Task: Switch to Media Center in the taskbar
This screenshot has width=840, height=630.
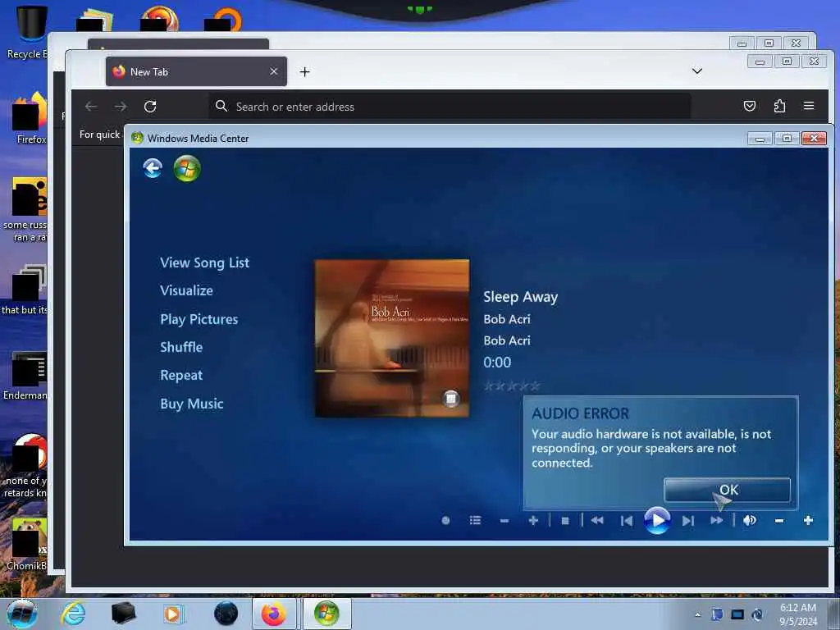Action: point(326,614)
